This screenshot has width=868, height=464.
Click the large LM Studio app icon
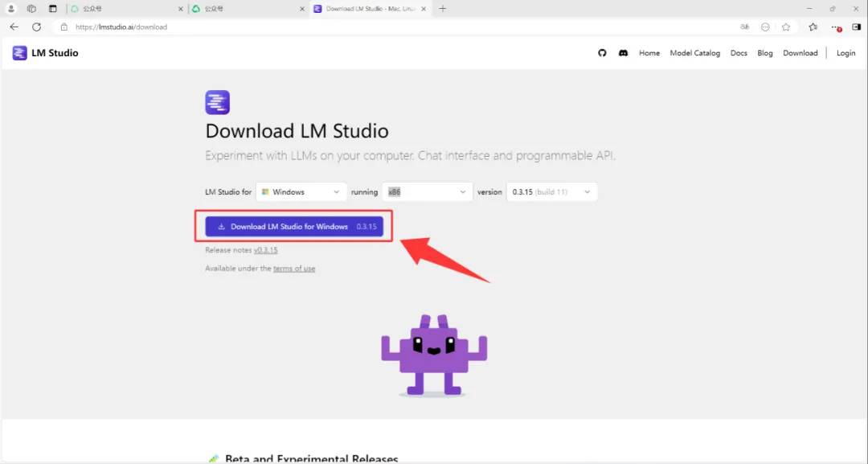tap(218, 102)
